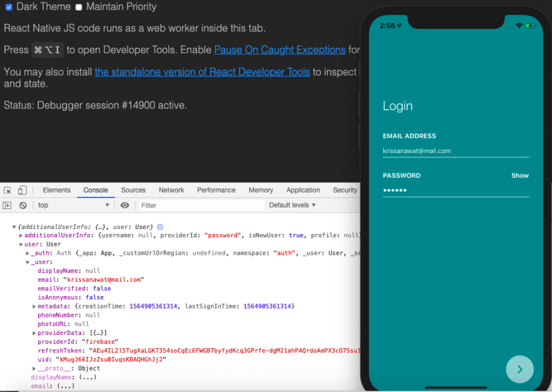Select the email value krissanawat@mail.com in console

pyautogui.click(x=104, y=280)
